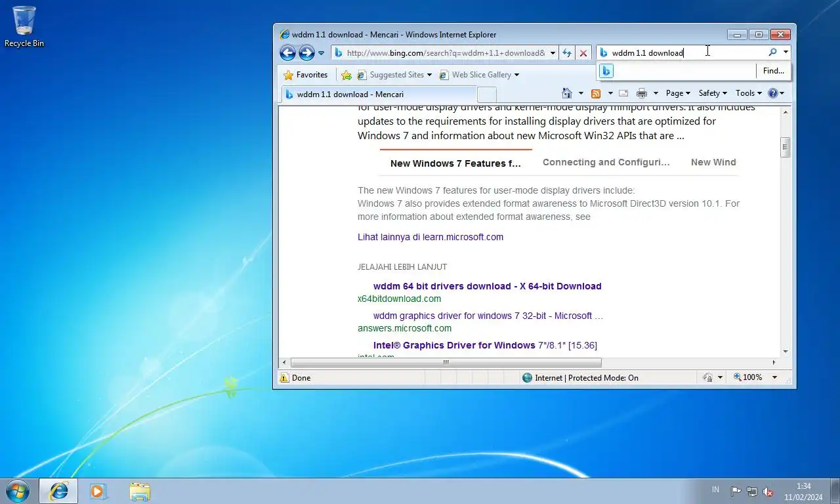This screenshot has height=504, width=840.
Task: Open wddm 64 bit drivers download link
Action: click(487, 286)
